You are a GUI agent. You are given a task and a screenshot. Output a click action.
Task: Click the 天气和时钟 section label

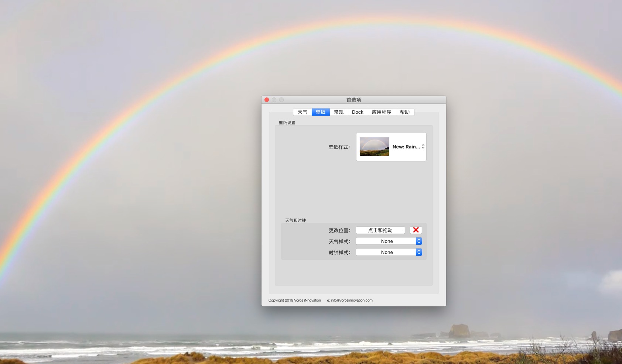point(295,220)
